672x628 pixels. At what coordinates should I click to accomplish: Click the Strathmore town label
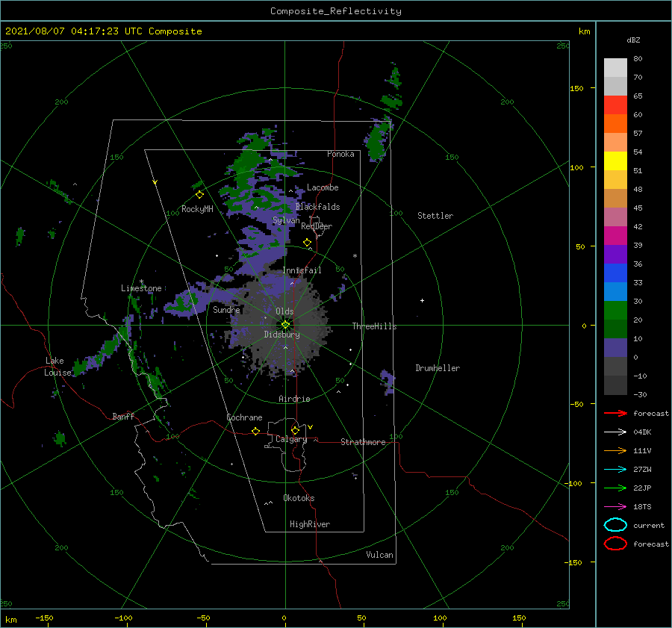point(363,442)
